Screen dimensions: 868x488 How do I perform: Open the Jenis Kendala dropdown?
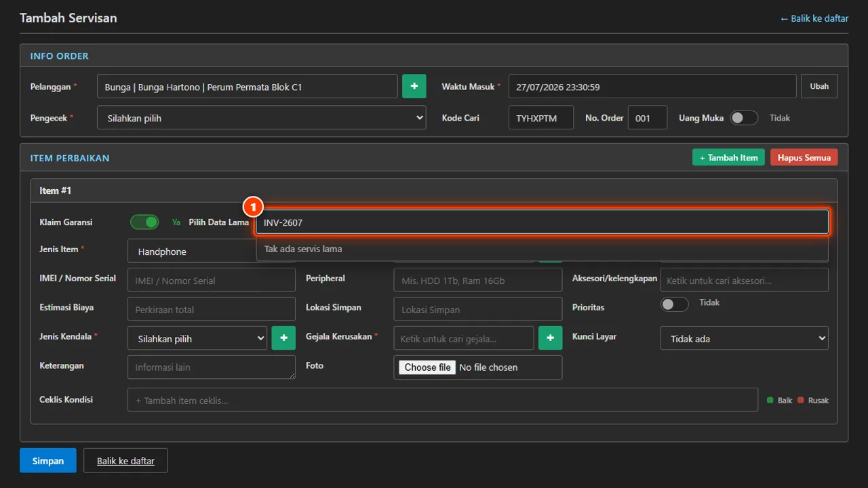tap(197, 339)
